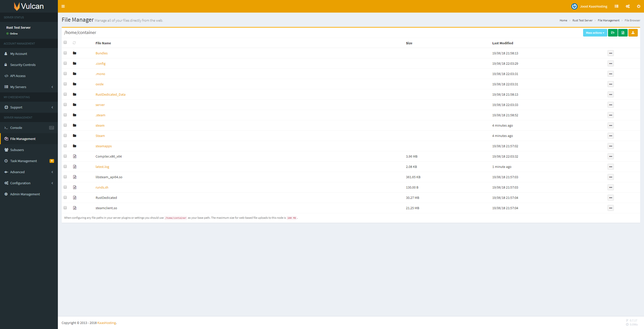The width and height of the screenshot is (644, 329).
Task: Click the green new folder button
Action: point(613,33)
